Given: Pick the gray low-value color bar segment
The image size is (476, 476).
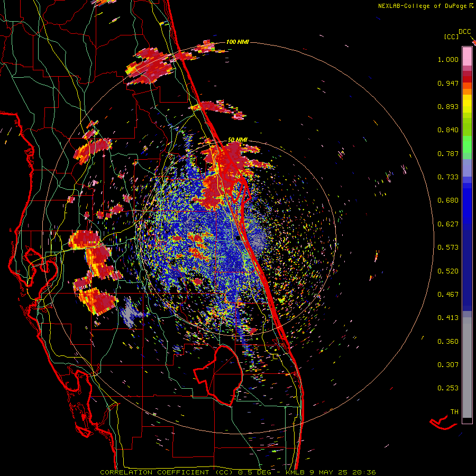Looking at the screenshot, I should point(467,368).
